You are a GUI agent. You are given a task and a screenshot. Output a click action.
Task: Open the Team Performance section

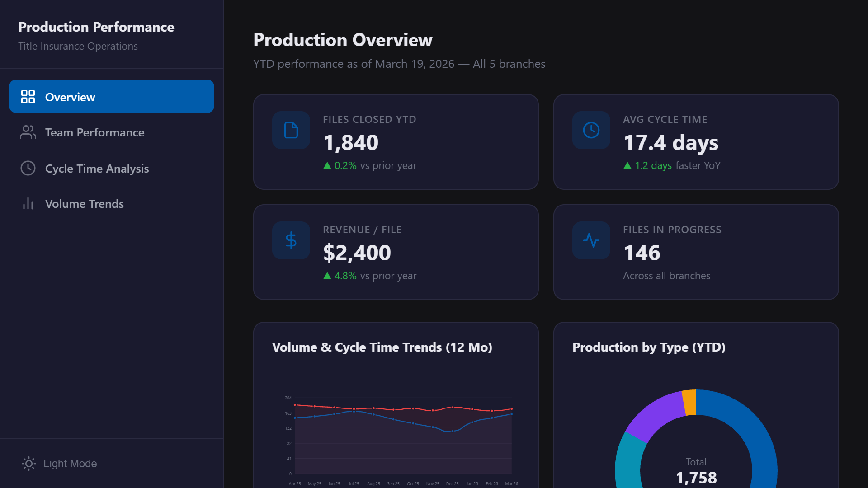[x=94, y=132]
